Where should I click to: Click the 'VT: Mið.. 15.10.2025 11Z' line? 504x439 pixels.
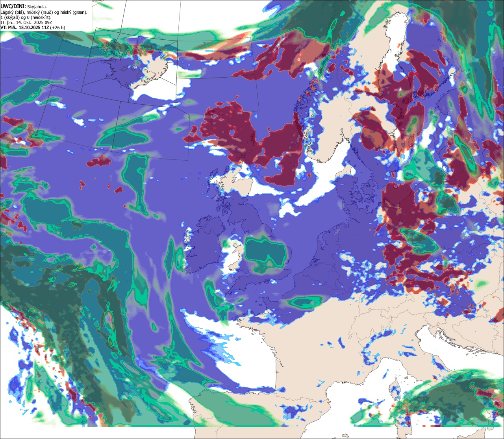tap(33, 28)
